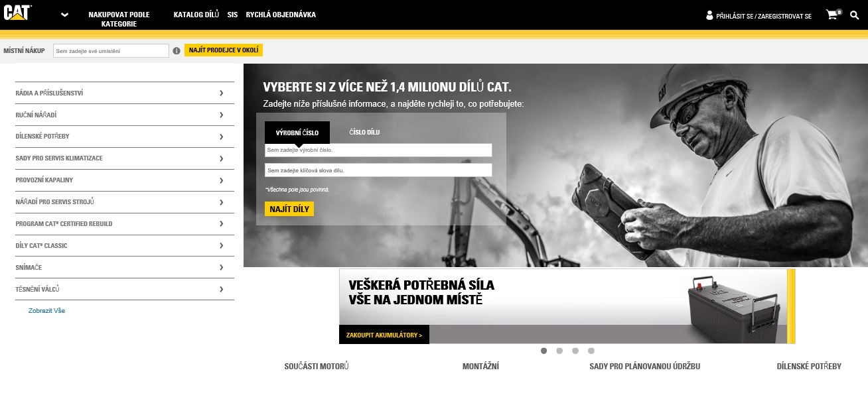The height and width of the screenshot is (409, 868).
Task: Select the fourth carousel dot
Action: 591,351
